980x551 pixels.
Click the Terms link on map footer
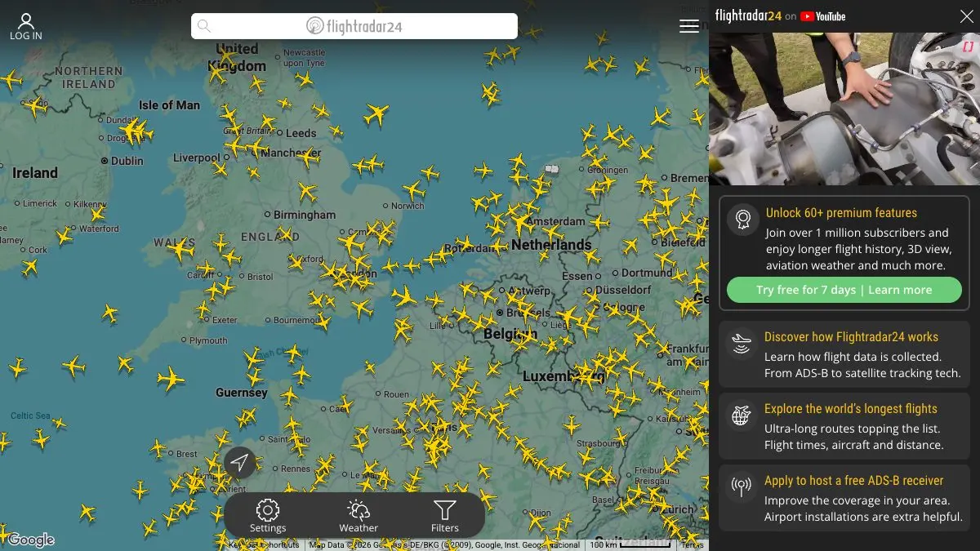point(693,544)
